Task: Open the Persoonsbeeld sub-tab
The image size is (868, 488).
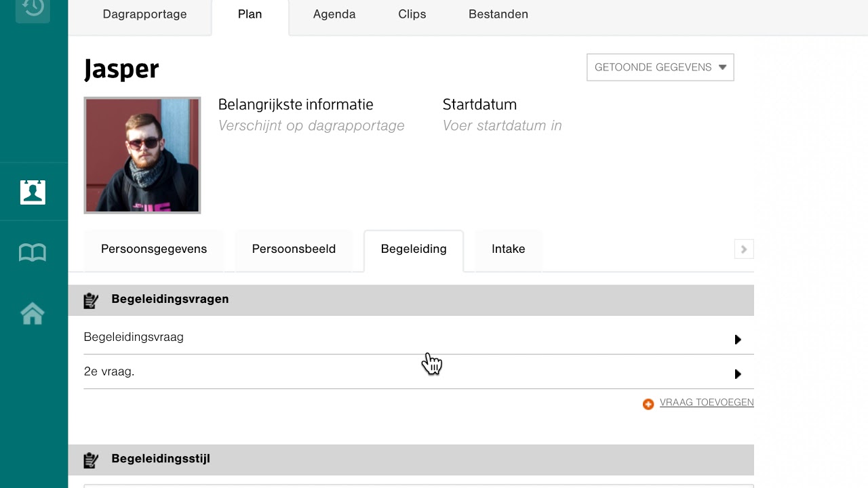Action: 294,249
